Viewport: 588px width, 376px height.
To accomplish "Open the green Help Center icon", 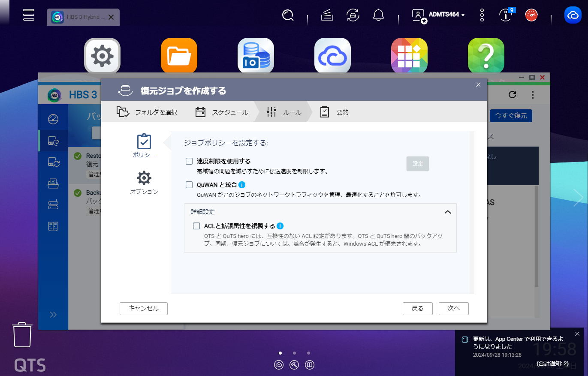I will click(486, 56).
